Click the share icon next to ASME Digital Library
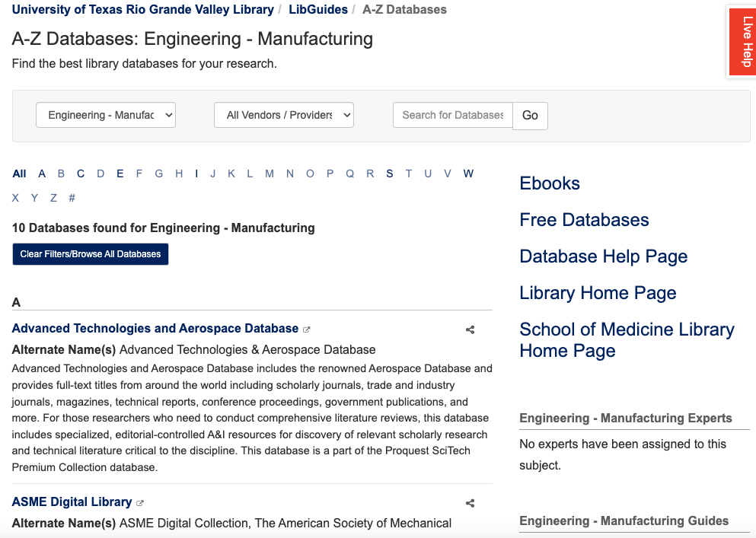 [470, 503]
